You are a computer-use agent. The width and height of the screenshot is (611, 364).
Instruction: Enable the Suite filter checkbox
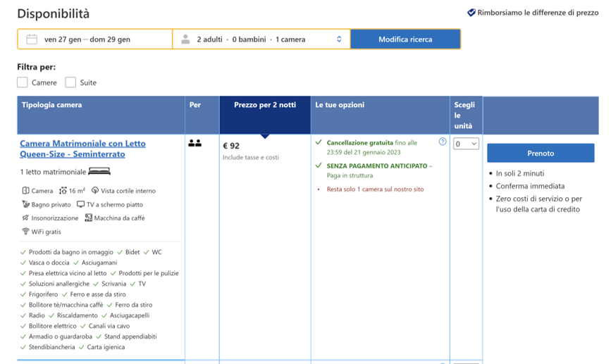tap(70, 82)
